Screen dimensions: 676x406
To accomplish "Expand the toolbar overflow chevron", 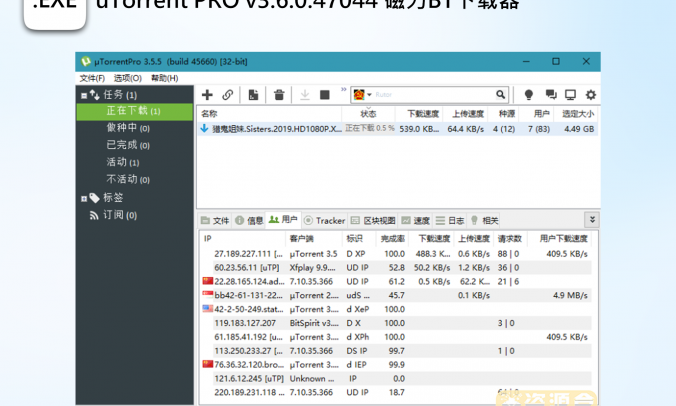I will 344,90.
